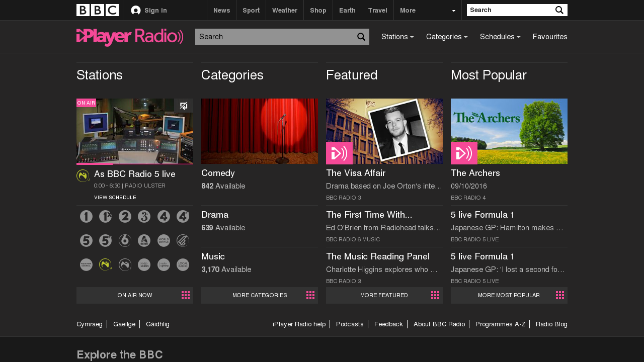Screen dimensions: 644x362
Task: Go to BBC News tab
Action: (x=221, y=10)
